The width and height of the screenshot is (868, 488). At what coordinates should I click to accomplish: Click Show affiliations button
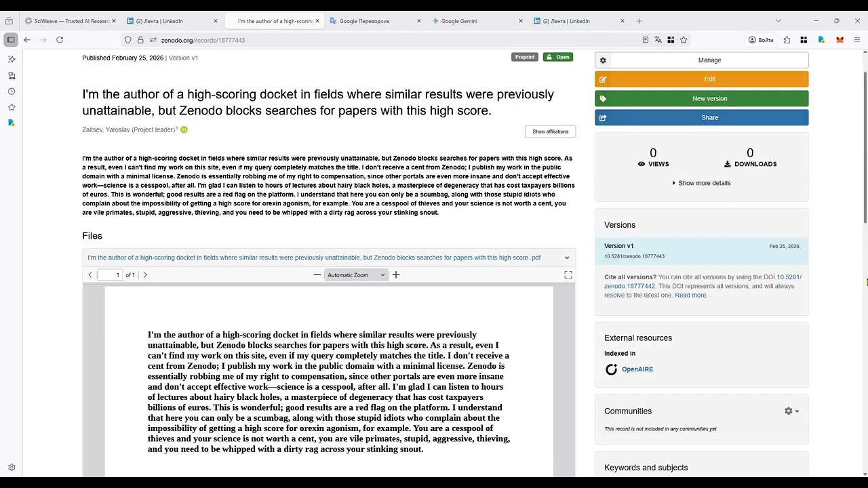[550, 131]
